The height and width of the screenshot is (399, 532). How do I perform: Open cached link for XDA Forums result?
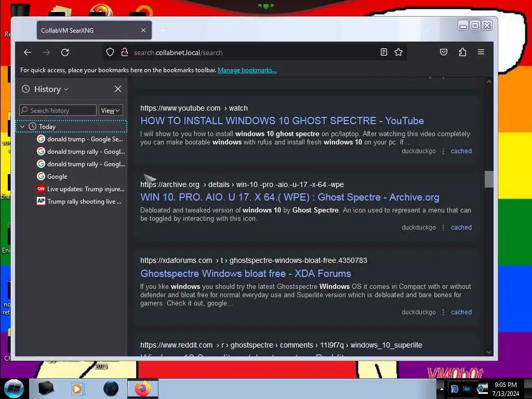click(x=461, y=312)
